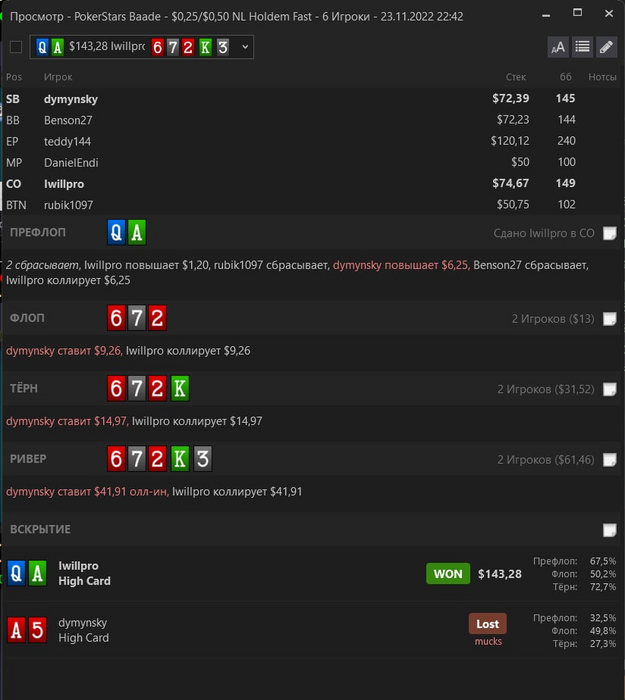Image resolution: width=625 pixels, height=700 pixels.
Task: Click Iwillpro's $74,67 stack value
Action: 511,183
